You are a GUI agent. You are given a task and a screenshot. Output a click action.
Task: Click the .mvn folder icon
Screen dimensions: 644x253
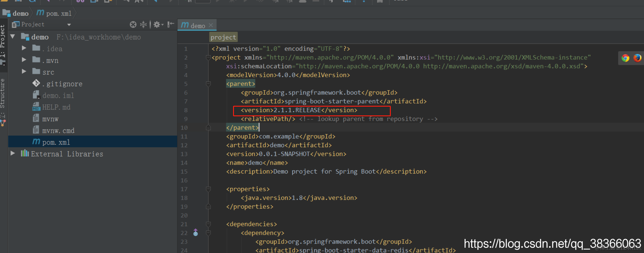point(36,60)
